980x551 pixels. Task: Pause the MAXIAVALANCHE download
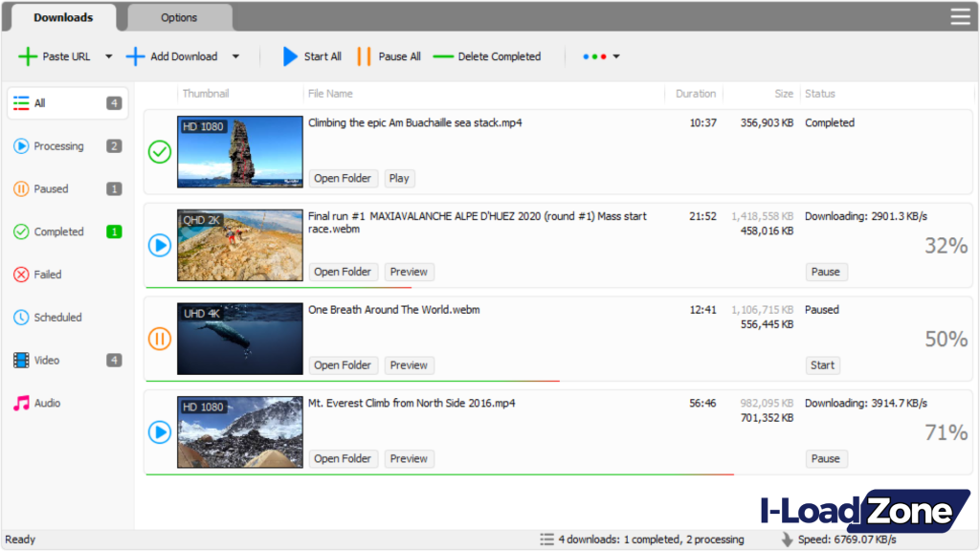coord(825,272)
